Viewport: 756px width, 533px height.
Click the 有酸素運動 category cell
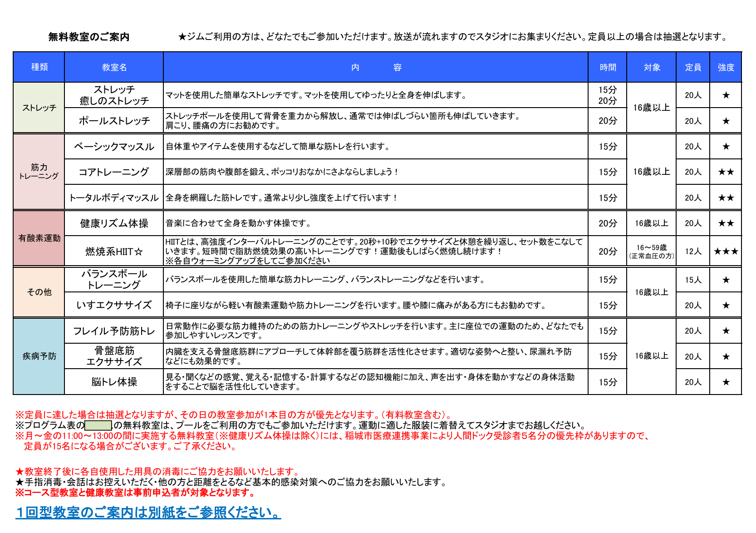coord(39,238)
